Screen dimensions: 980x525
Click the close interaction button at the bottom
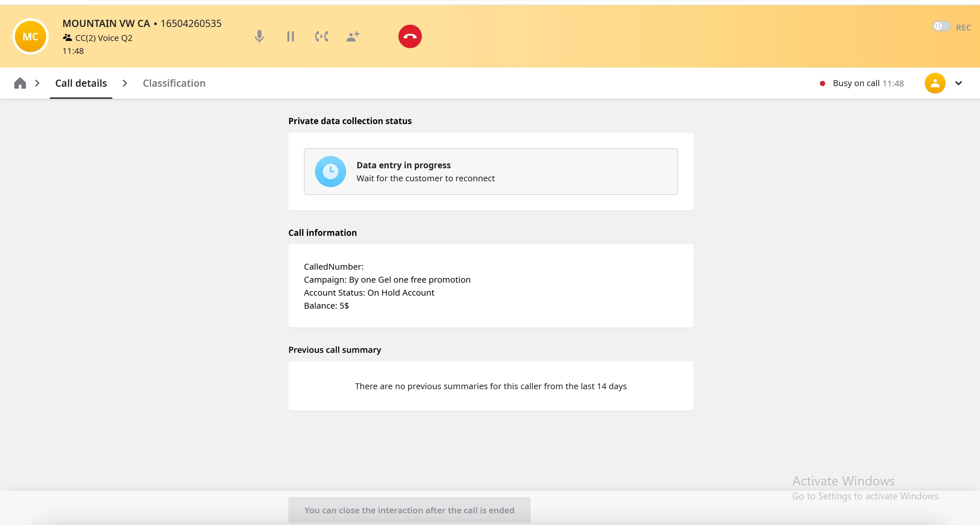point(409,510)
